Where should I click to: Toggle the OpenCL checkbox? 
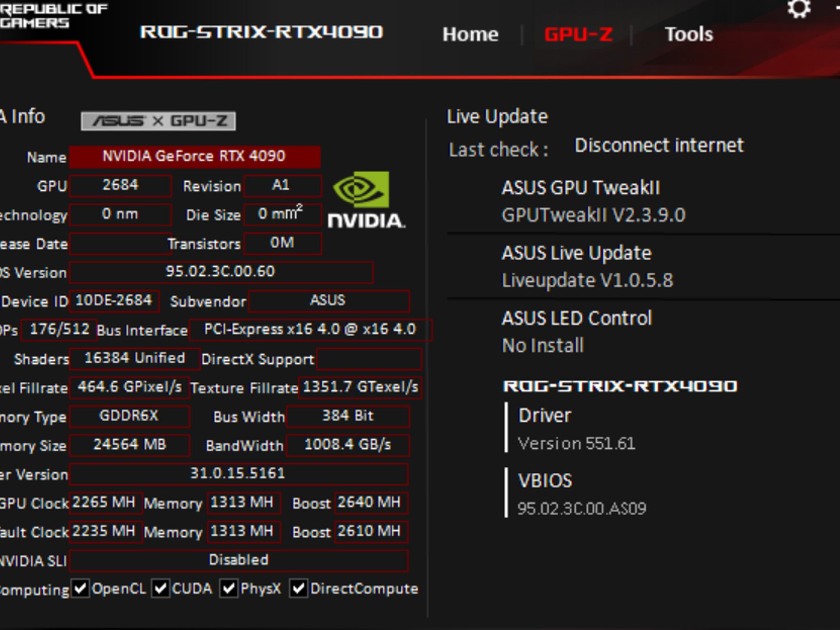coord(80,589)
